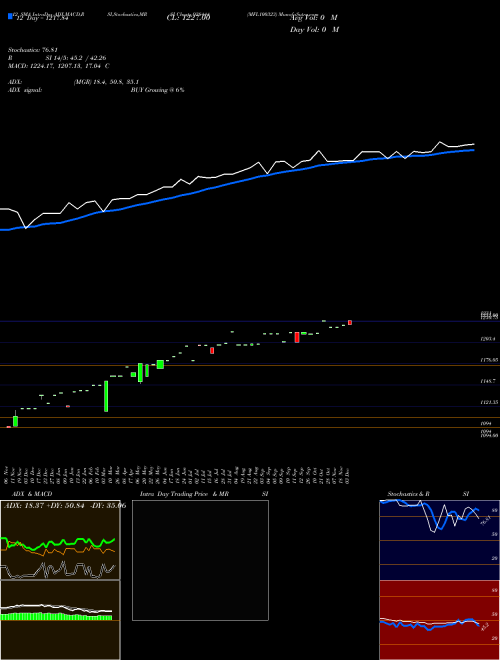Click the 'Stochastics & R' panel title
Image resolution: width=500 pixels, height=660 pixels.
pos(408,494)
